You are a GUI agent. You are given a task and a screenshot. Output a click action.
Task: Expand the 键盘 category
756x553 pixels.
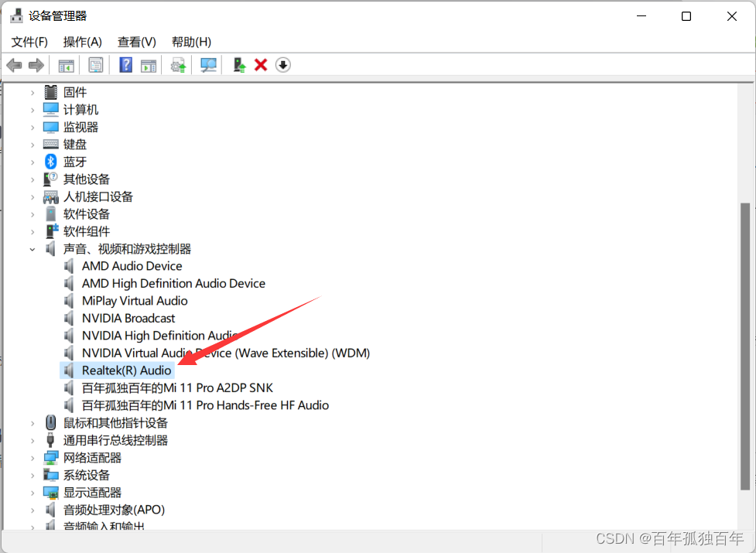click(x=32, y=145)
